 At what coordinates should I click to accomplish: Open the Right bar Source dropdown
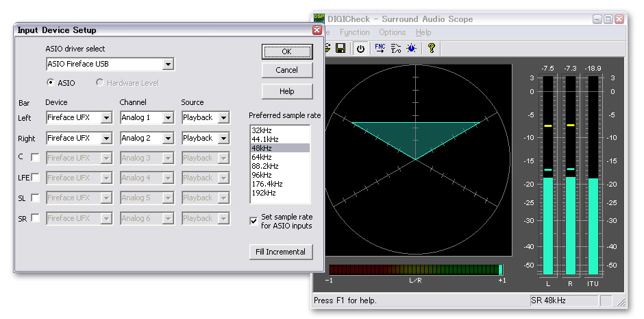223,139
